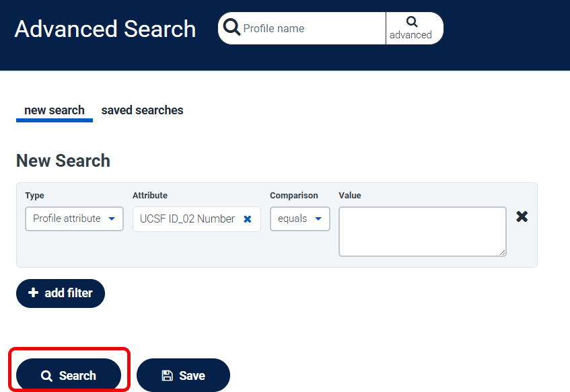The width and height of the screenshot is (570, 392).
Task: Click inside the Value text area
Action: coord(422,231)
